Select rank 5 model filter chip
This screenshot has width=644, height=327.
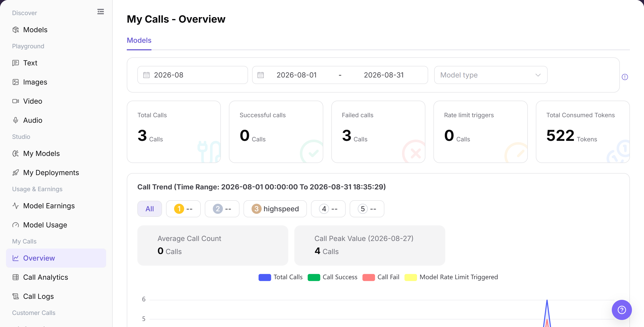(367, 209)
